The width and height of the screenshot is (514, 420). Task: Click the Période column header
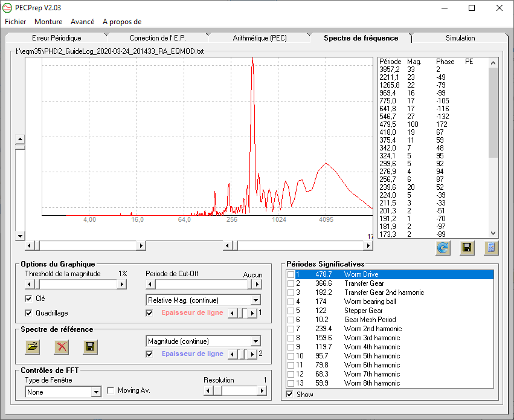tap(390, 62)
